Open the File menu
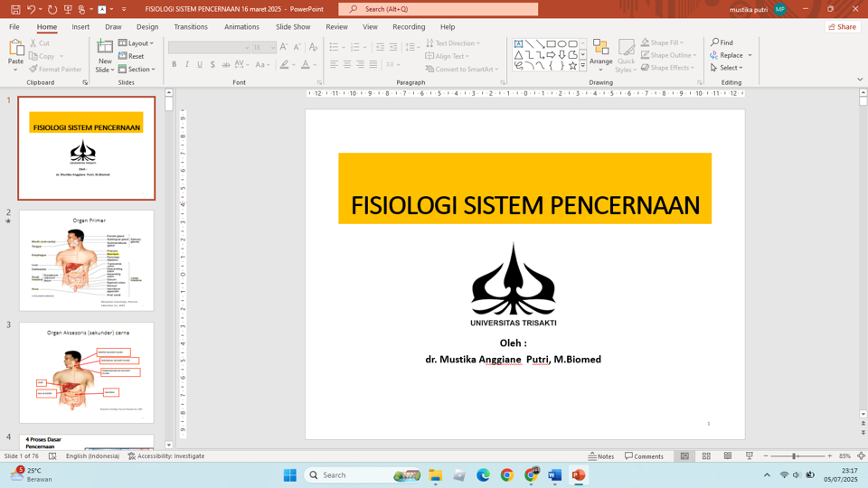 click(x=14, y=26)
